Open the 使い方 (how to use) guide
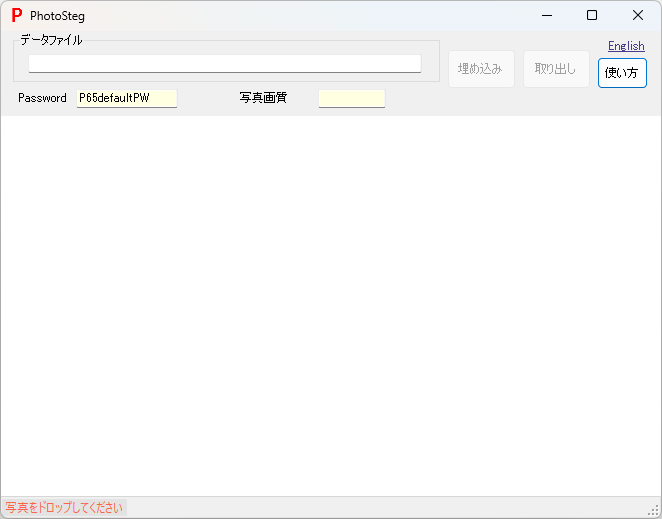662x519 pixels. coord(622,73)
